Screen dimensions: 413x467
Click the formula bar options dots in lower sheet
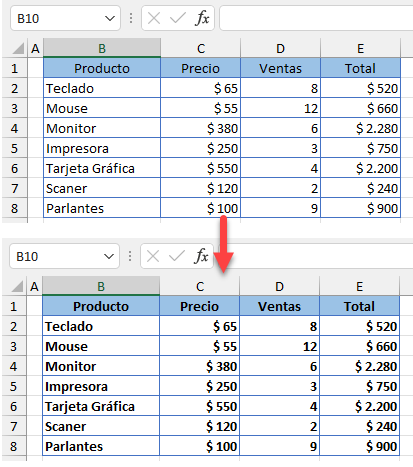click(130, 256)
